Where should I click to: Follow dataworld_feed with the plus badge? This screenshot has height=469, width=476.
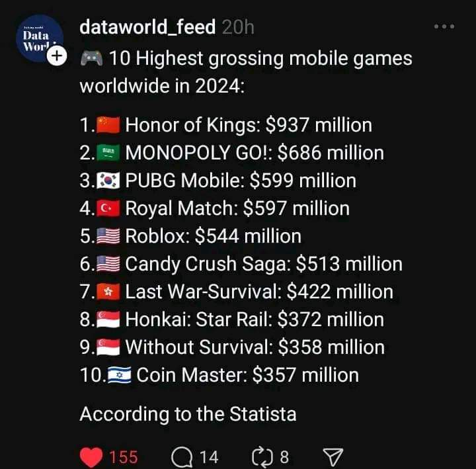point(57,56)
